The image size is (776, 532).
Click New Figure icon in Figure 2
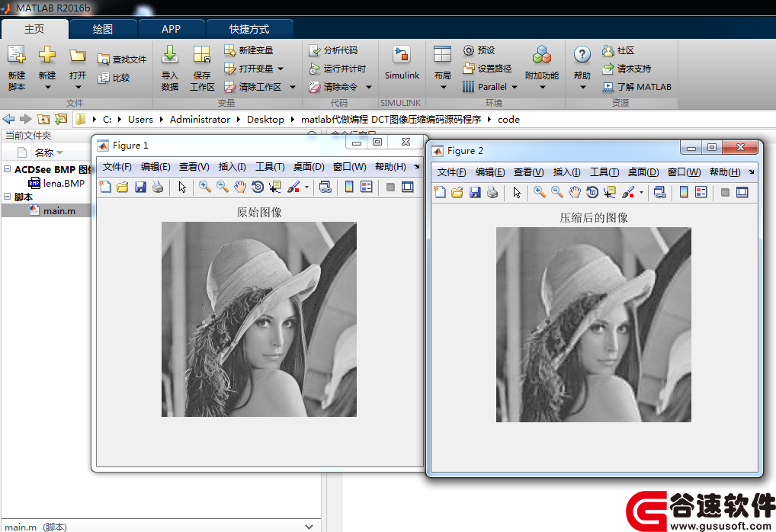click(440, 192)
